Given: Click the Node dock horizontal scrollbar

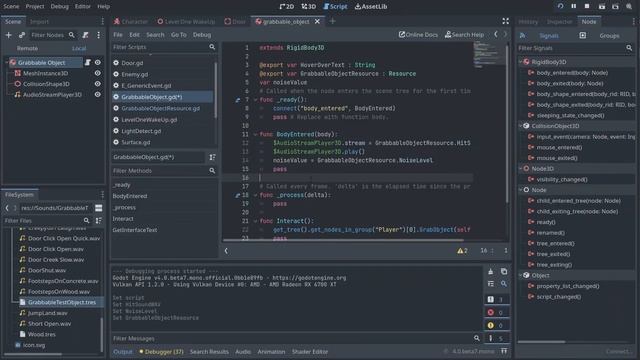Looking at the screenshot, I should point(541,342).
